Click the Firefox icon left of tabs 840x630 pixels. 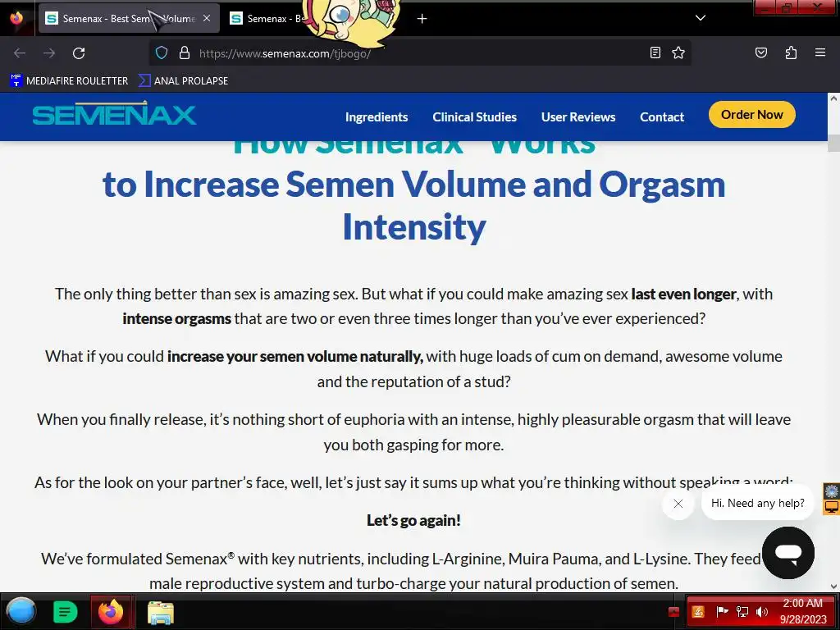click(x=17, y=18)
